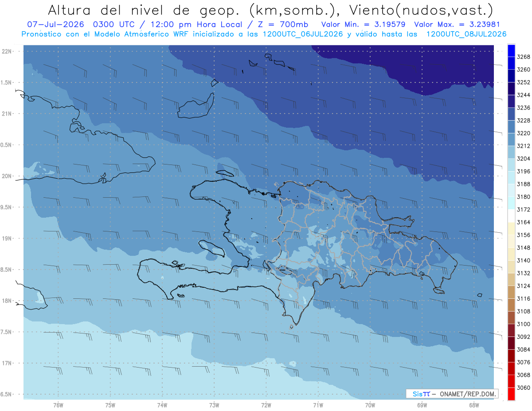This screenshot has height=411, width=532.
Task: Click the '73W' longitude label
Action: pyautogui.click(x=214, y=405)
